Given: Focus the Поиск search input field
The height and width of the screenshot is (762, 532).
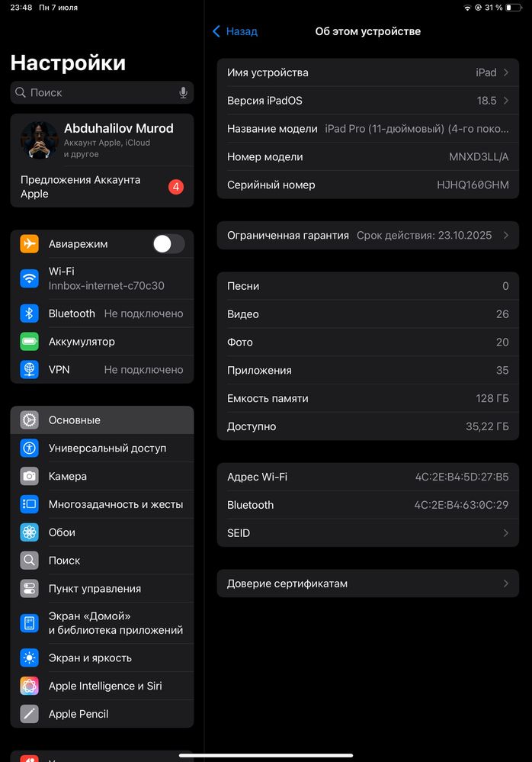Looking at the screenshot, I should [102, 92].
